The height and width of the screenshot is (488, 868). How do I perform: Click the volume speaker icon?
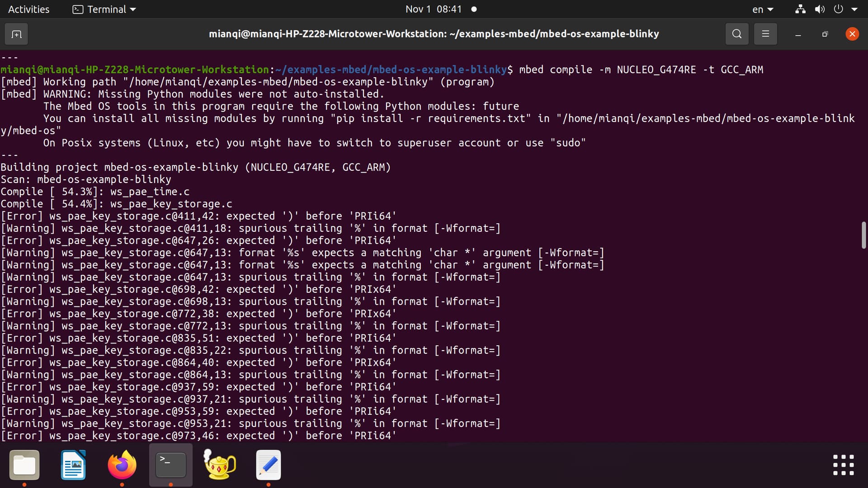(x=819, y=9)
